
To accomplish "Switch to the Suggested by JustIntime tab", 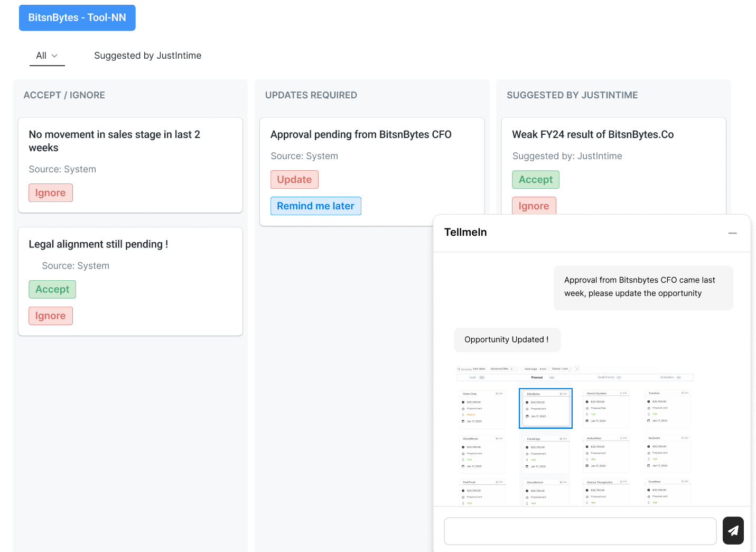I will point(147,56).
